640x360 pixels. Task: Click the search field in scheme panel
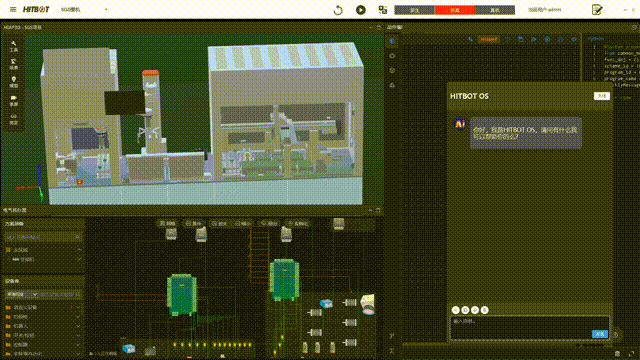click(x=42, y=237)
